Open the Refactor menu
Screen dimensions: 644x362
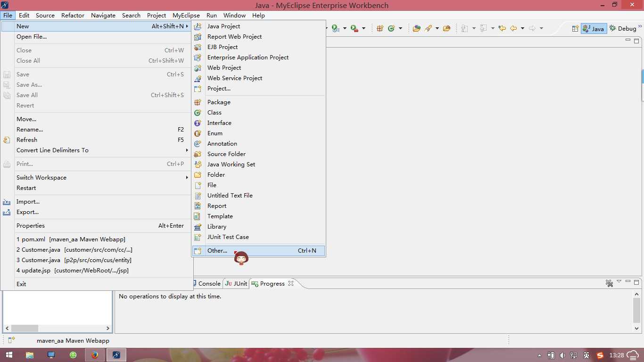(x=73, y=15)
